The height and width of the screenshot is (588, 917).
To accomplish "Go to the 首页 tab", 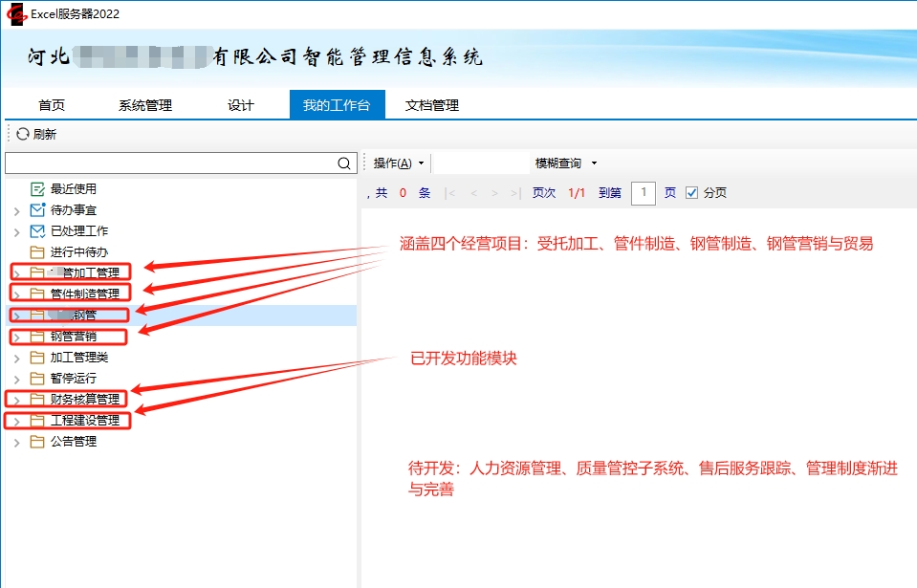I will (x=52, y=105).
